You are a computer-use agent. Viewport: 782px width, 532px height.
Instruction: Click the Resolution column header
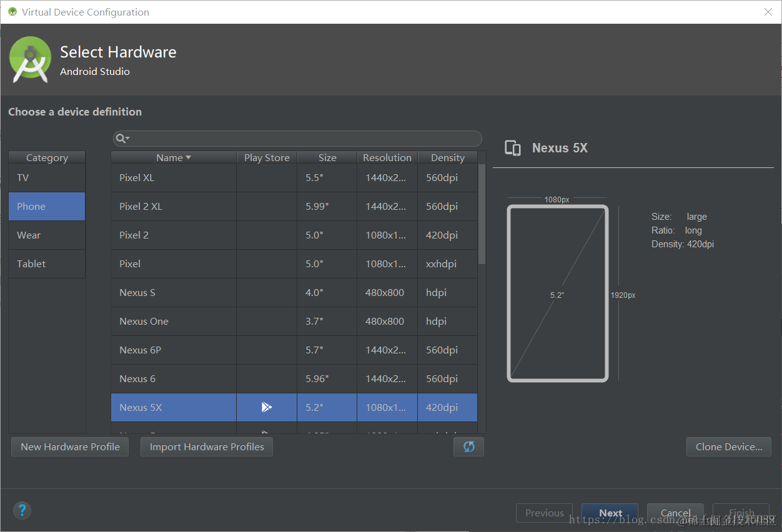click(387, 157)
